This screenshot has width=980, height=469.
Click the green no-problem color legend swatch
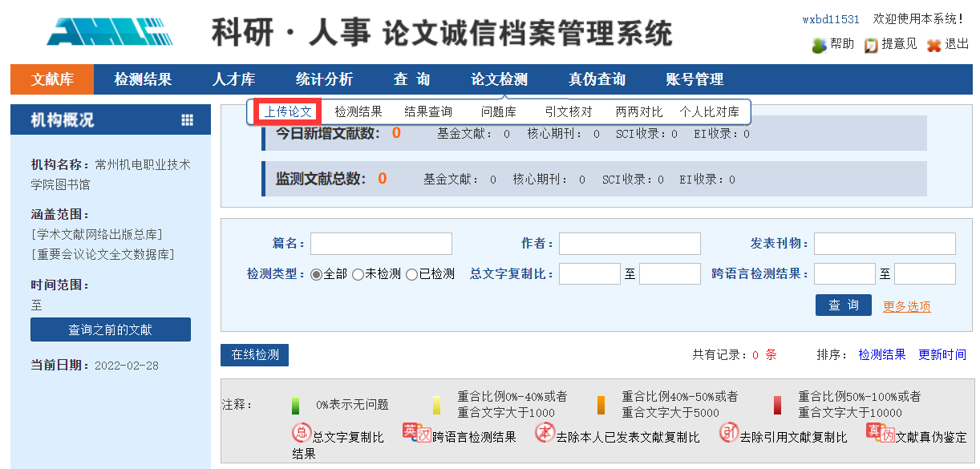pos(296,405)
